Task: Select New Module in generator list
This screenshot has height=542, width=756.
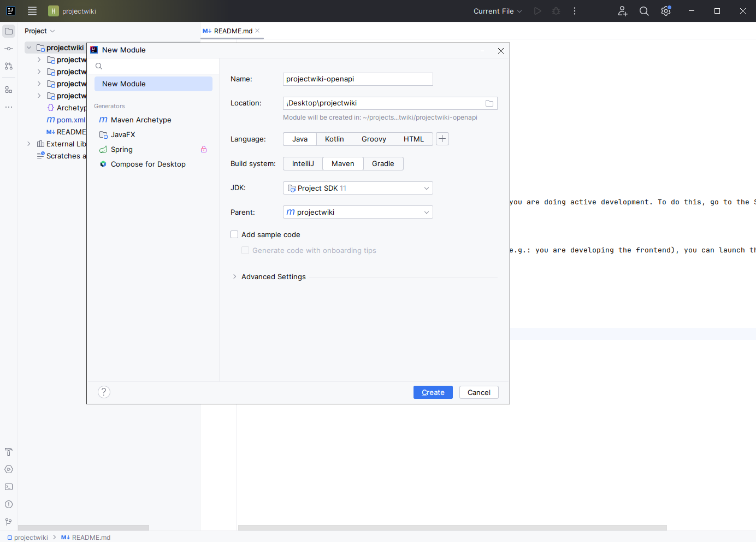Action: click(x=153, y=84)
